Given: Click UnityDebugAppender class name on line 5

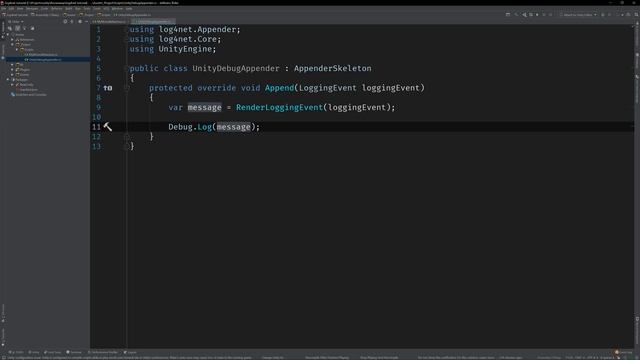Looking at the screenshot, I should click(x=236, y=68).
